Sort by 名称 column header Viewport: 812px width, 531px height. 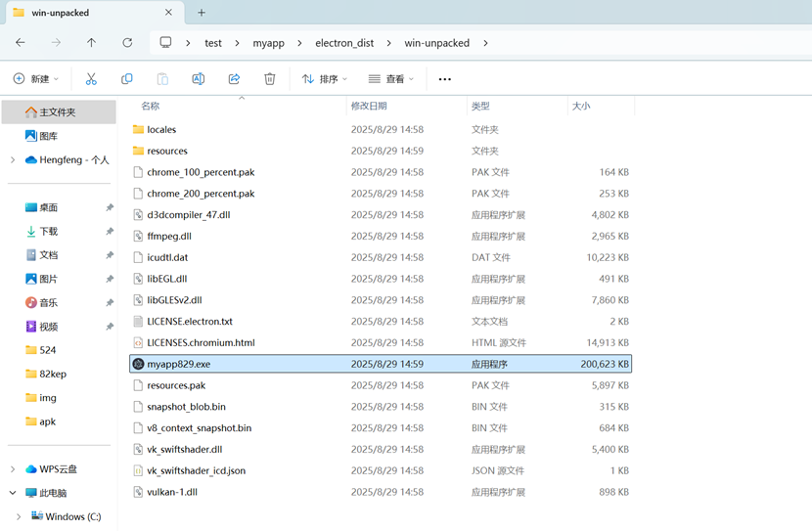tap(151, 106)
